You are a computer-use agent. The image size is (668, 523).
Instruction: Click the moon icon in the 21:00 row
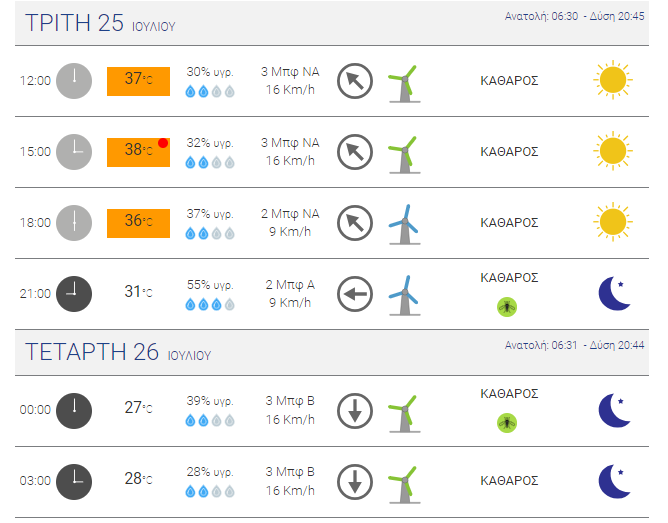pos(614,293)
